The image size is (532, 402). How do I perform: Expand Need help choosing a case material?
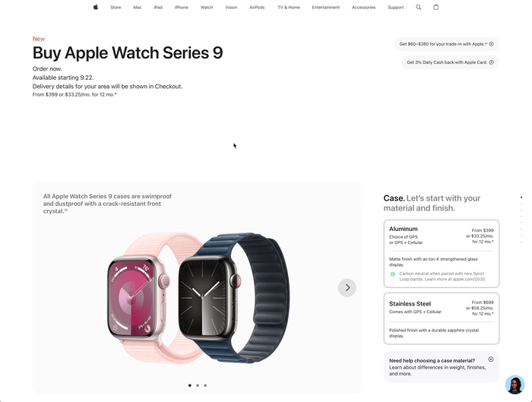pyautogui.click(x=441, y=367)
